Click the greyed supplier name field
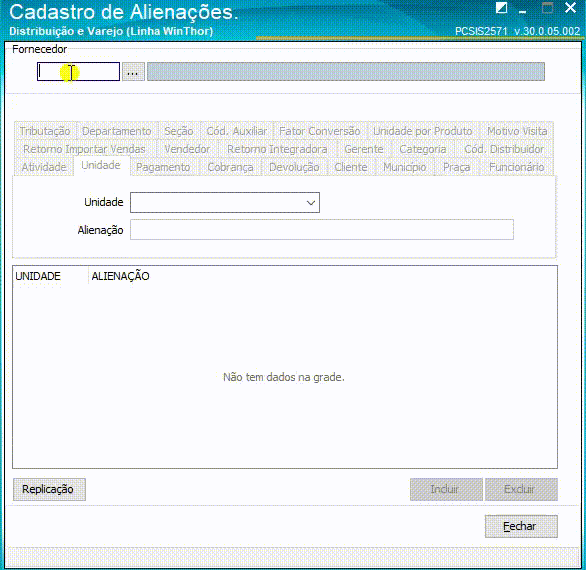586x570 pixels. click(346, 71)
